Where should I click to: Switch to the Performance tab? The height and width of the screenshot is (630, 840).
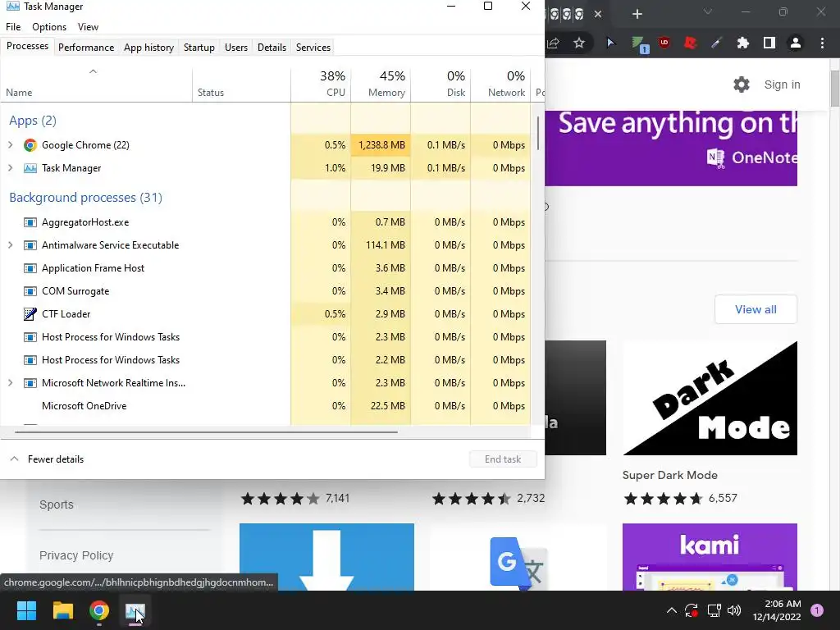pos(86,47)
